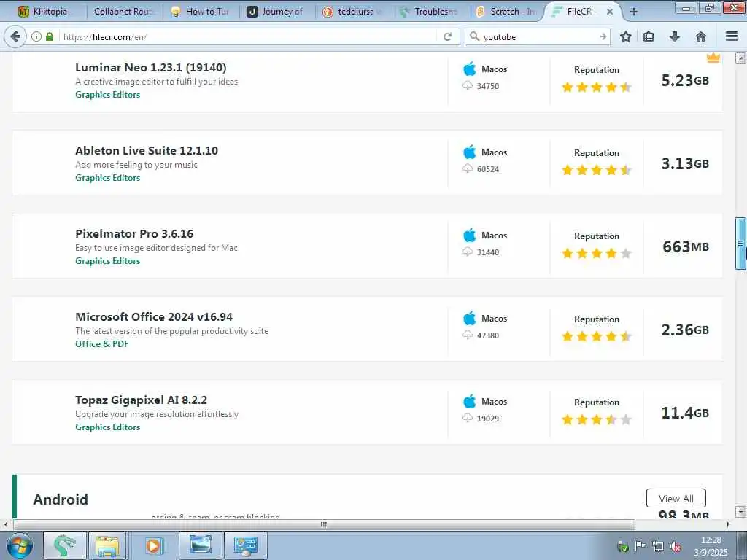Screen dimensions: 747x560
Task: Open the bookmarks list icon
Action: click(649, 36)
